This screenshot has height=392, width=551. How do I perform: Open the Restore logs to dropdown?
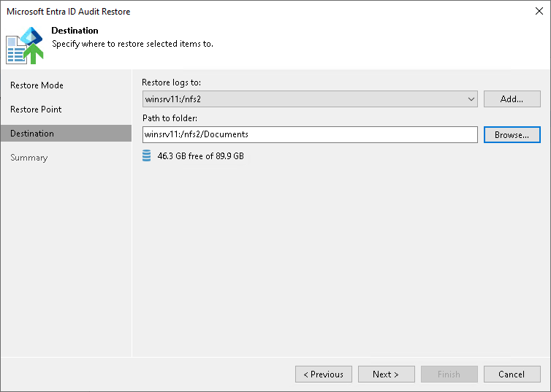coord(310,99)
